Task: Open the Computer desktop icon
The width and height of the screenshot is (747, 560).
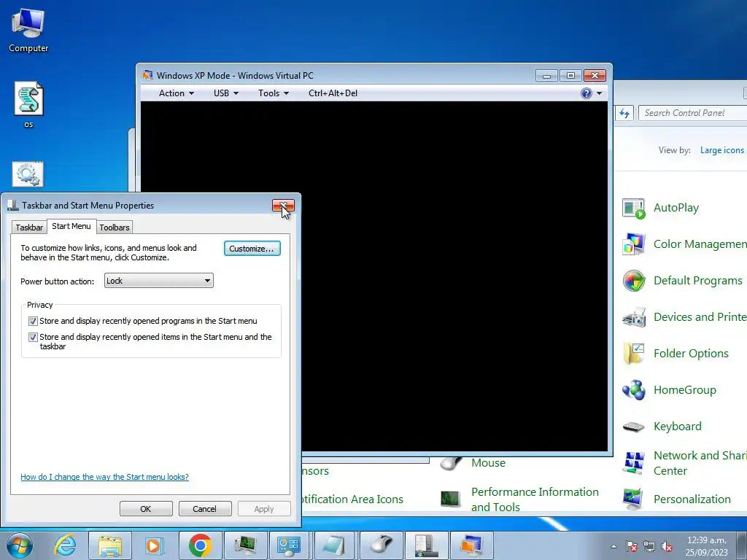Action: (x=28, y=31)
